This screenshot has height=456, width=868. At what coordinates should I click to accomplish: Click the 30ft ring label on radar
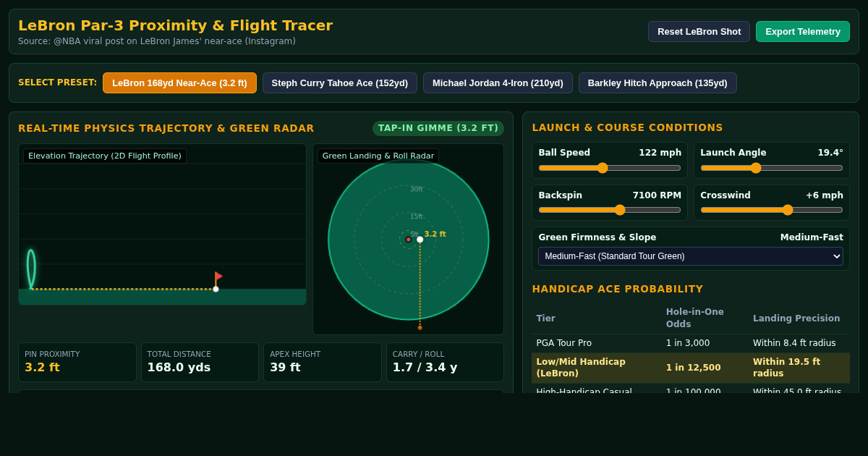tap(417, 190)
